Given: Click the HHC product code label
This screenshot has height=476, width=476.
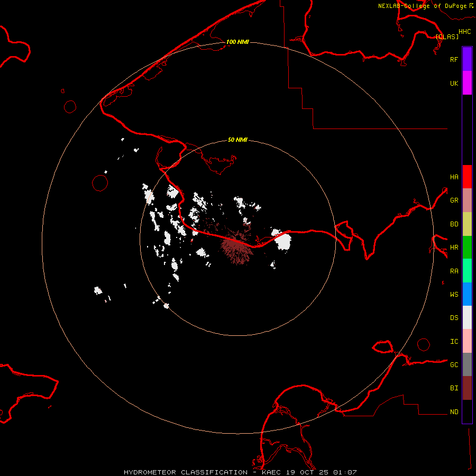Looking at the screenshot, I should click(x=465, y=32).
